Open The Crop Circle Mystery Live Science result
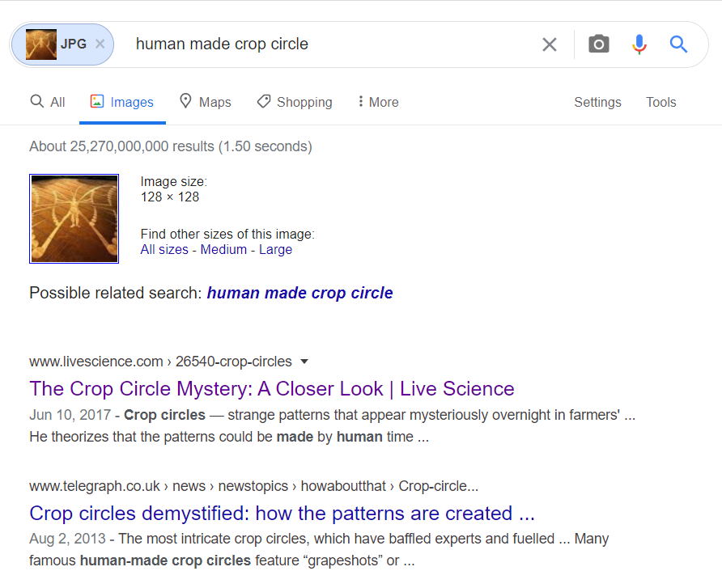 click(x=272, y=389)
